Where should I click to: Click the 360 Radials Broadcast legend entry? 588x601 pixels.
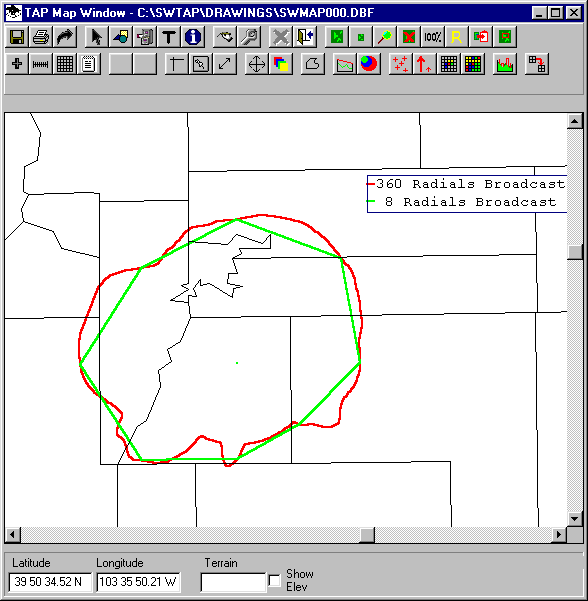pyautogui.click(x=466, y=184)
